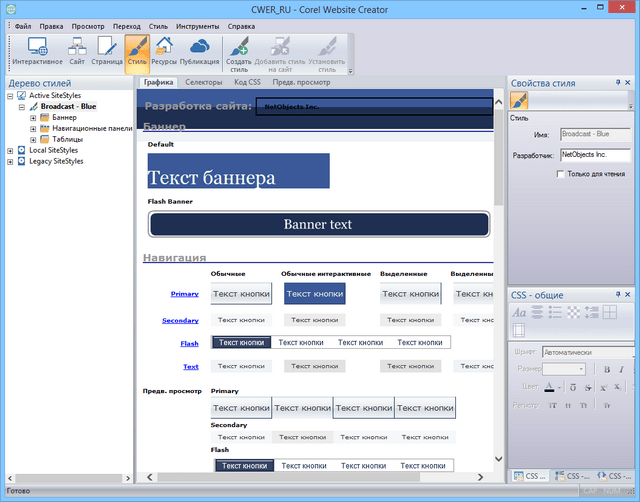
Task: Open the Шрифт dropdown list
Action: (588, 352)
